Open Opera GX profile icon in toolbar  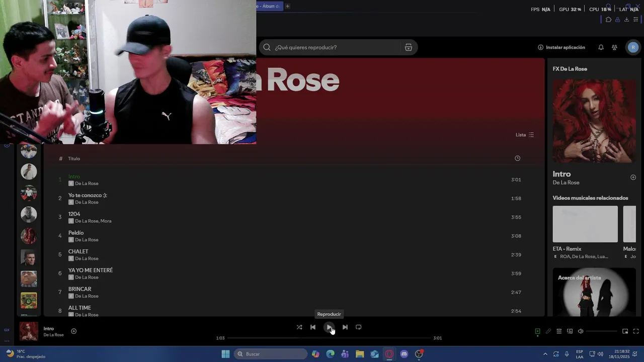pos(617,20)
